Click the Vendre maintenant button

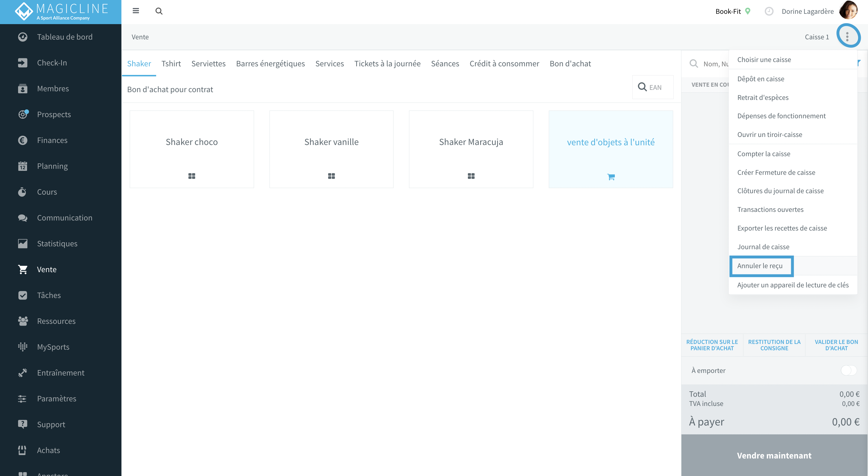click(774, 455)
